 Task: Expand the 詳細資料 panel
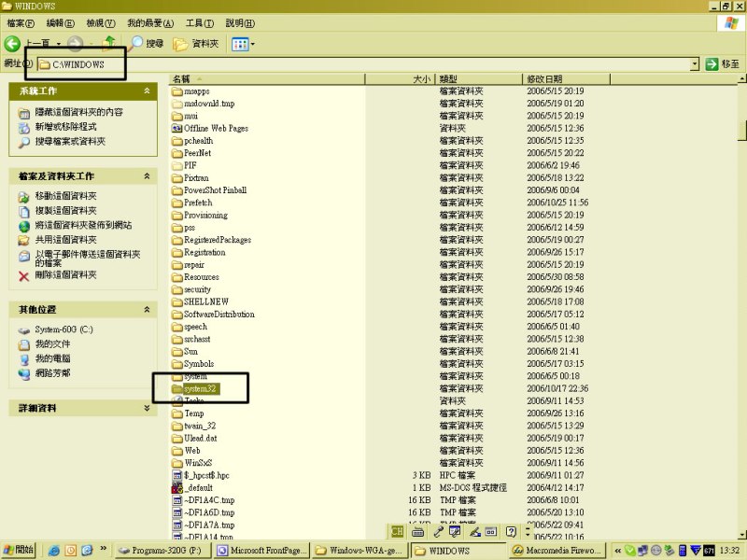pyautogui.click(x=147, y=408)
